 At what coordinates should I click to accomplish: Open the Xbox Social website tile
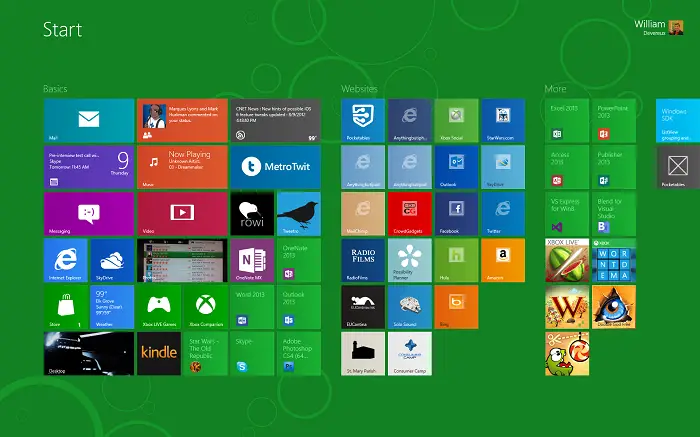[456, 121]
